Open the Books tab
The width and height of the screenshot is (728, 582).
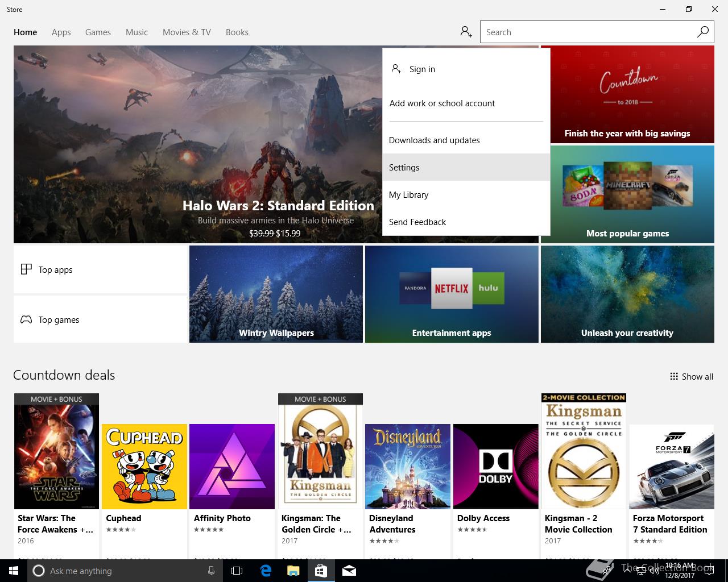click(x=237, y=32)
